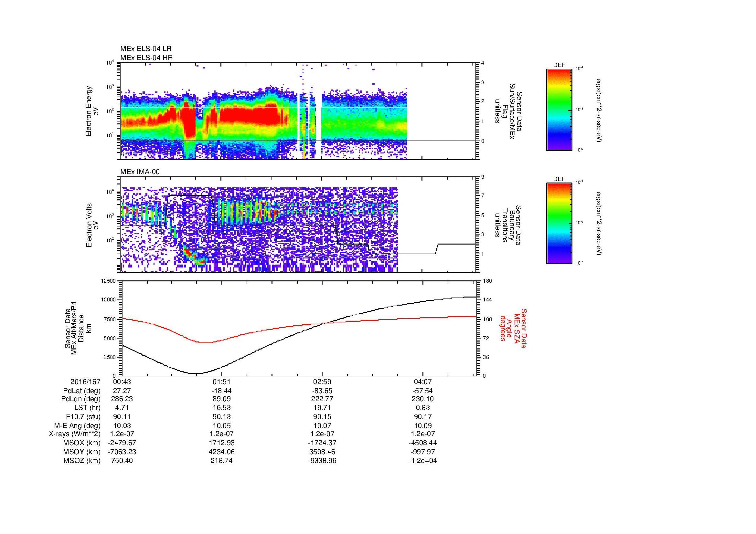
Task: Click the altitude axis tick '12500'
Action: [x=109, y=281]
